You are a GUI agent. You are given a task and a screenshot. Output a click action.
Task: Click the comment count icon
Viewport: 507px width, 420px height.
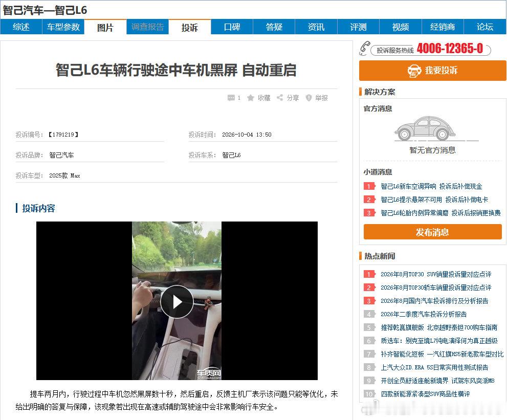click(231, 98)
